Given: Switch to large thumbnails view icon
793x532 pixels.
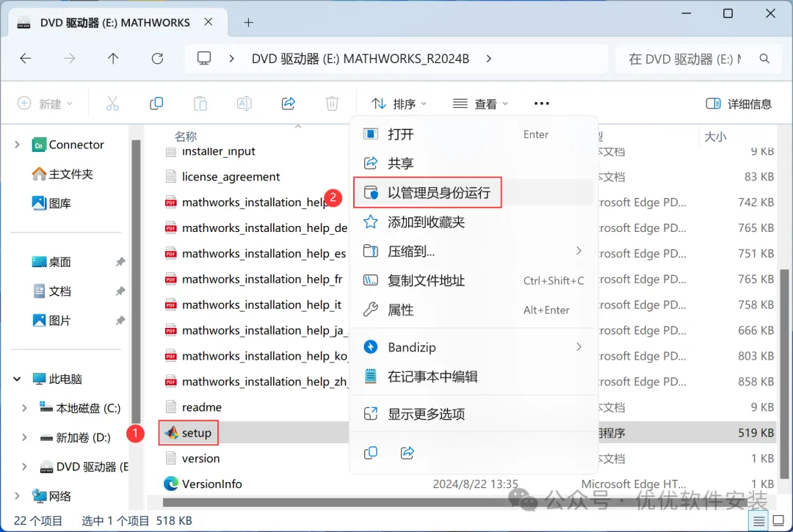Looking at the screenshot, I should coord(779,521).
